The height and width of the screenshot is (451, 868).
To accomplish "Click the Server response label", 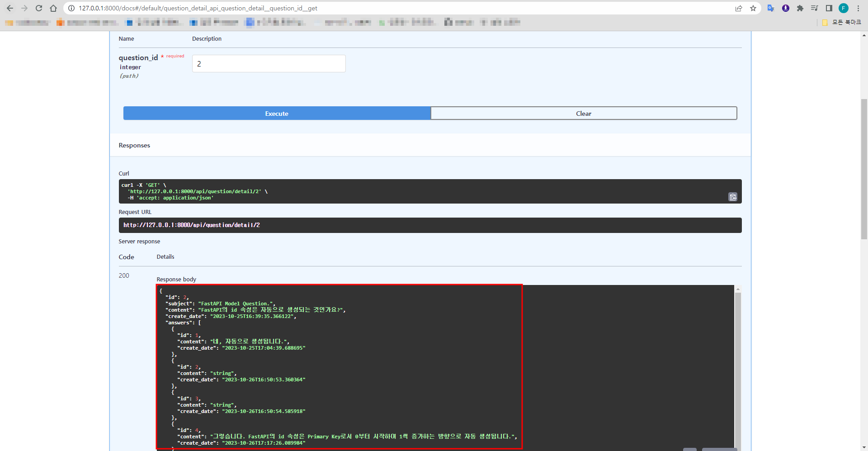I will coord(139,241).
